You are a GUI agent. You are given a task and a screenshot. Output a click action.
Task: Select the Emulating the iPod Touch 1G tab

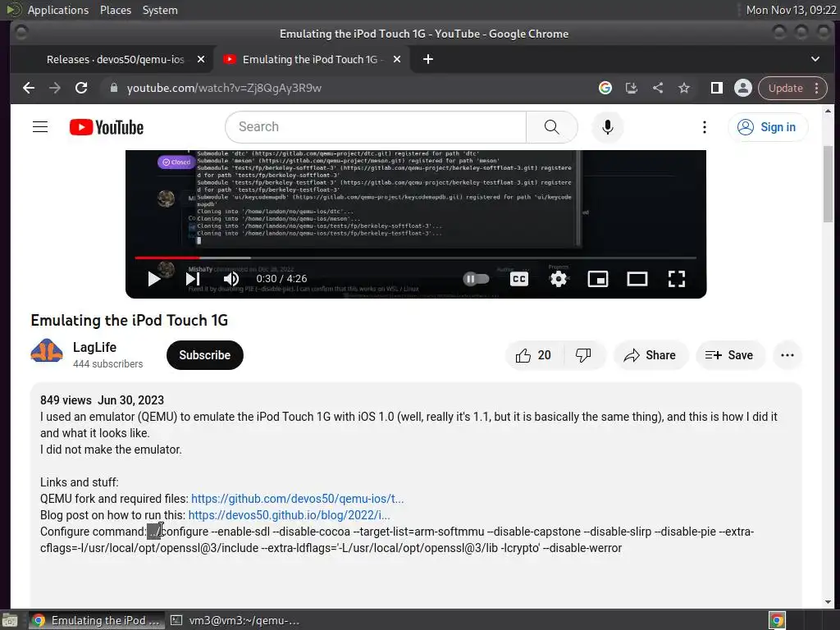313,59
